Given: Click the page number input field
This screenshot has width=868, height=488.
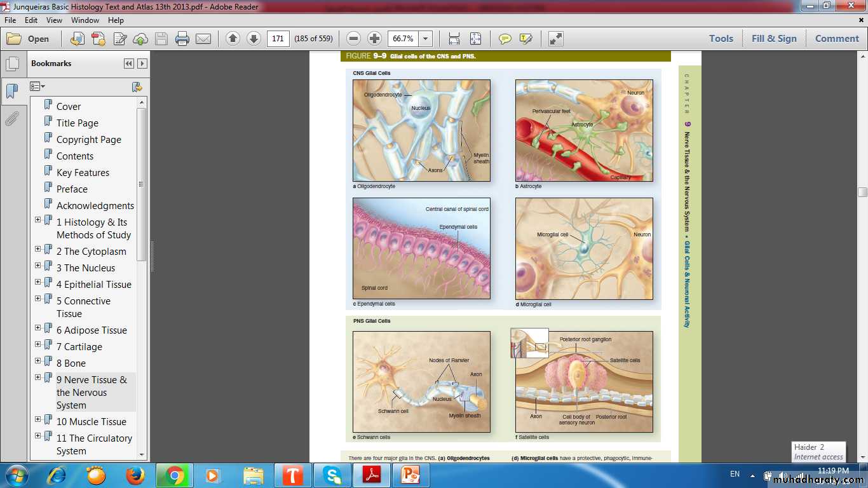Looking at the screenshot, I should pos(277,39).
